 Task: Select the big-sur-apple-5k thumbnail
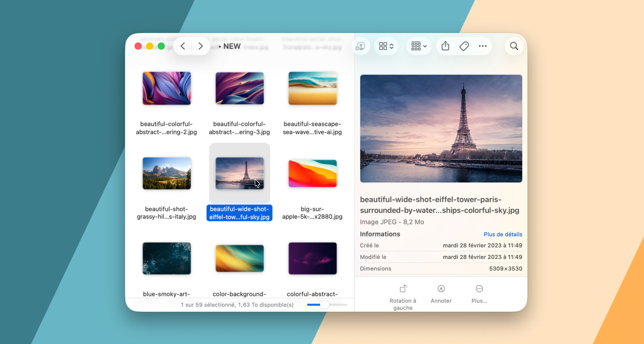click(x=313, y=173)
